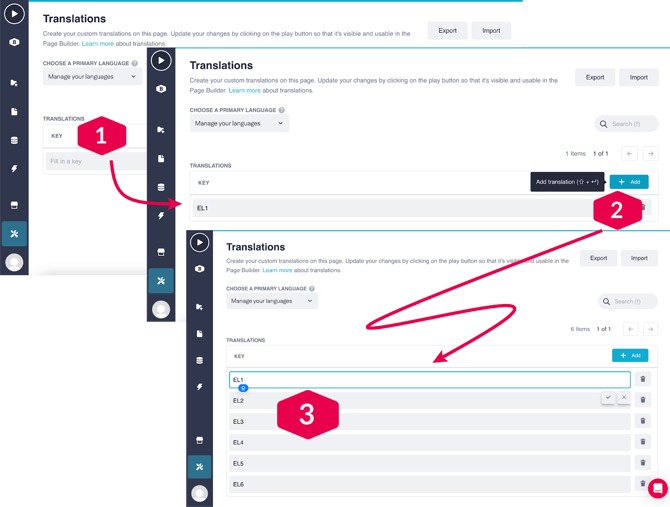This screenshot has height=507, width=670.
Task: Delete the EL3 translation key
Action: pos(642,421)
